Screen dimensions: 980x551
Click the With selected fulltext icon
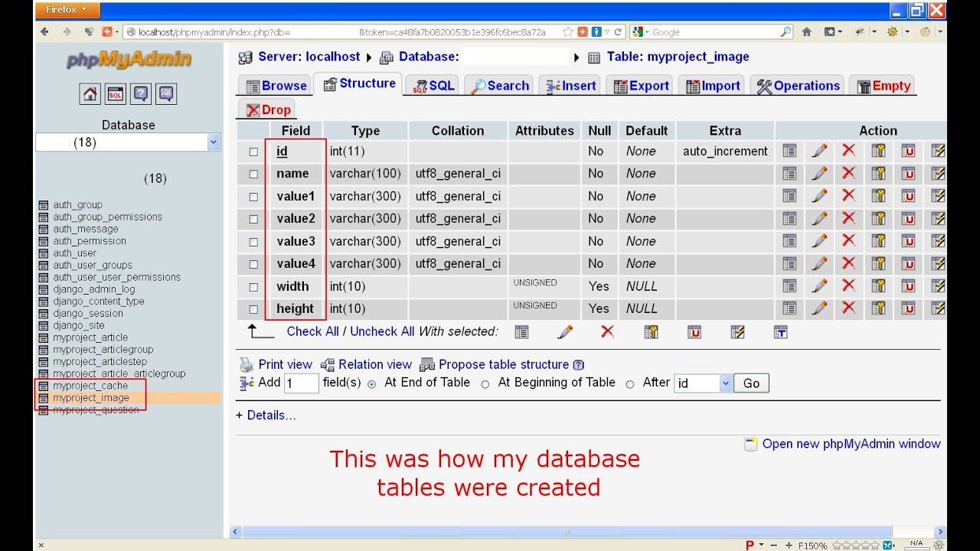point(780,331)
